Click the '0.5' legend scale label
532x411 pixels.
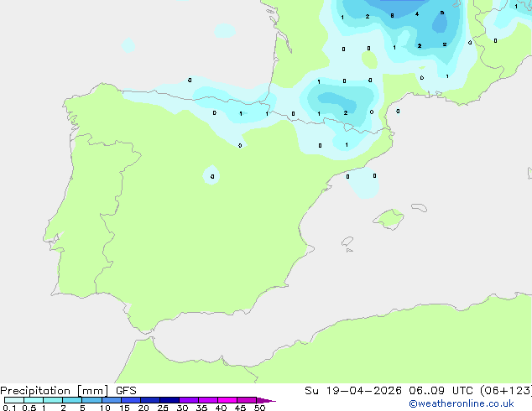(29, 408)
